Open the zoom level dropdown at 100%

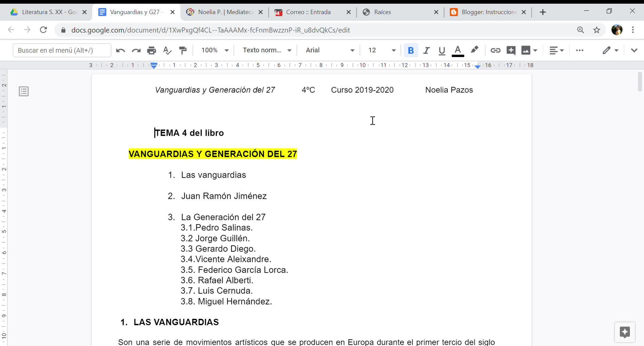[x=215, y=50]
